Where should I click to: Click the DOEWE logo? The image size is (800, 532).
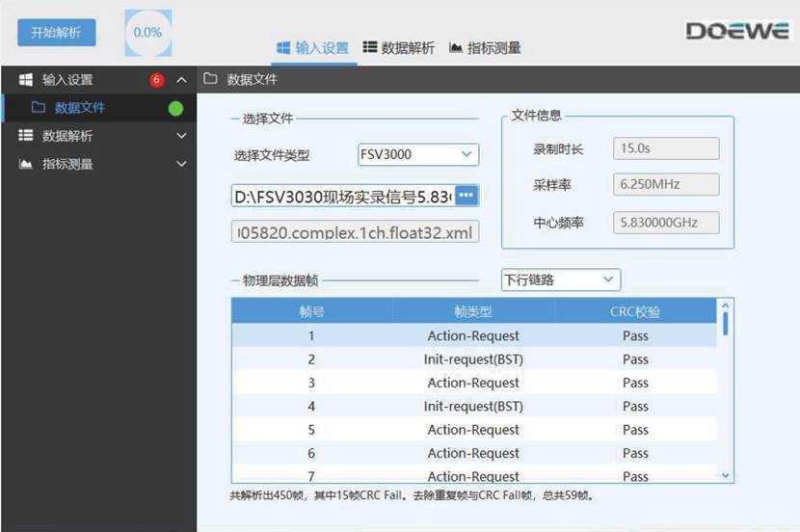click(x=736, y=31)
